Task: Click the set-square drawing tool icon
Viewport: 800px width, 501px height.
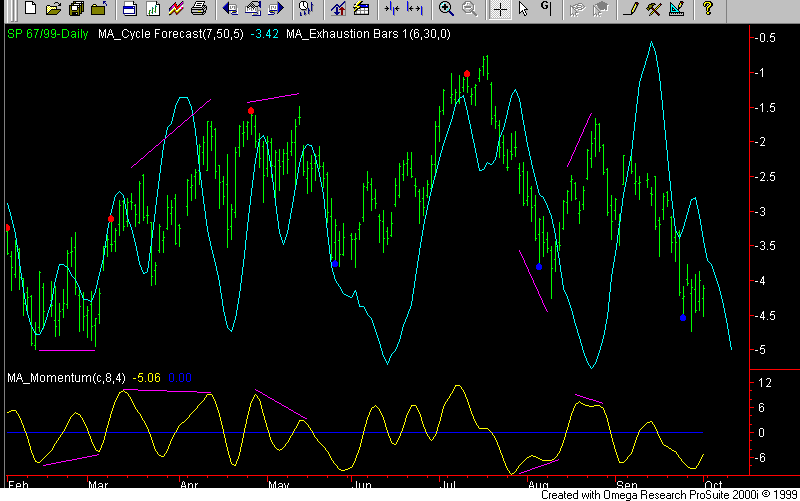Action: click(x=677, y=8)
